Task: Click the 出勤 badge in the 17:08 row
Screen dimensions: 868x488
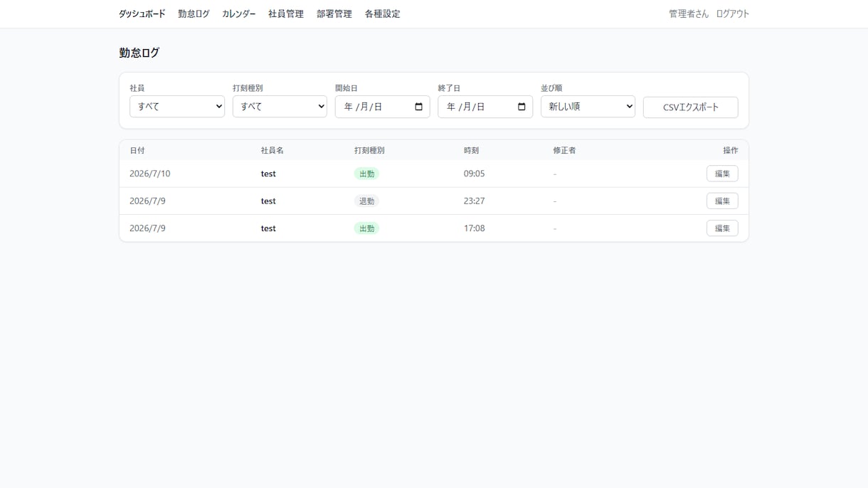Action: tap(367, 228)
